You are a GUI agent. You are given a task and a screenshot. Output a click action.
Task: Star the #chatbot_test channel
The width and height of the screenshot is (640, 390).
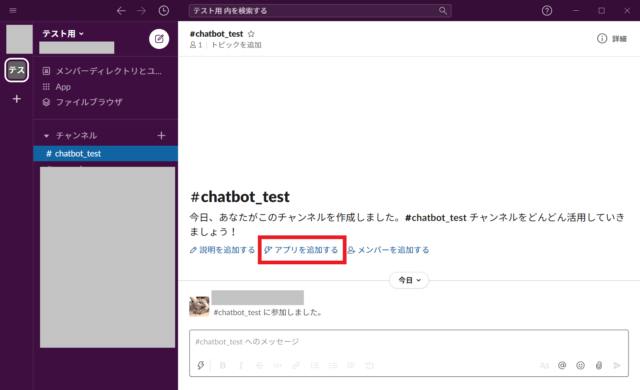point(251,34)
